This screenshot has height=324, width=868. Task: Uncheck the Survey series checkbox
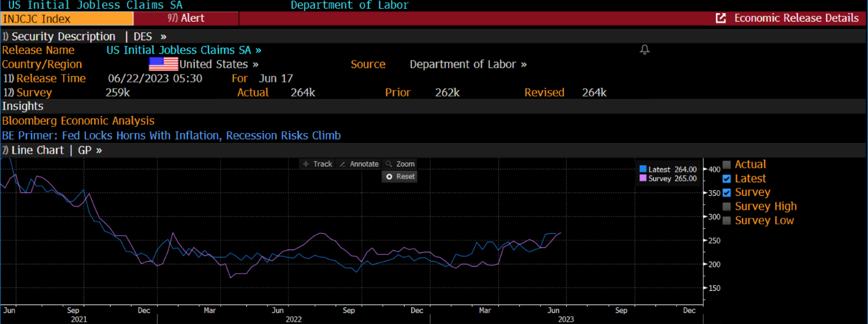pos(727,192)
